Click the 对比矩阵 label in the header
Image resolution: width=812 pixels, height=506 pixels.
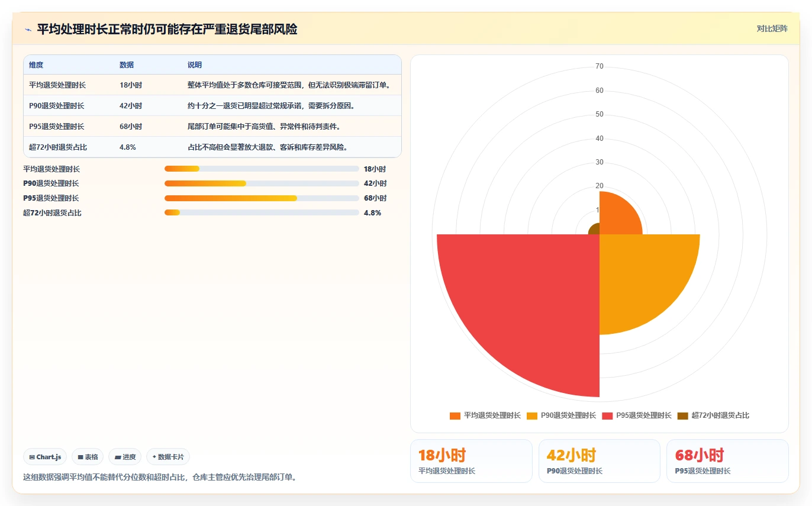coord(772,28)
